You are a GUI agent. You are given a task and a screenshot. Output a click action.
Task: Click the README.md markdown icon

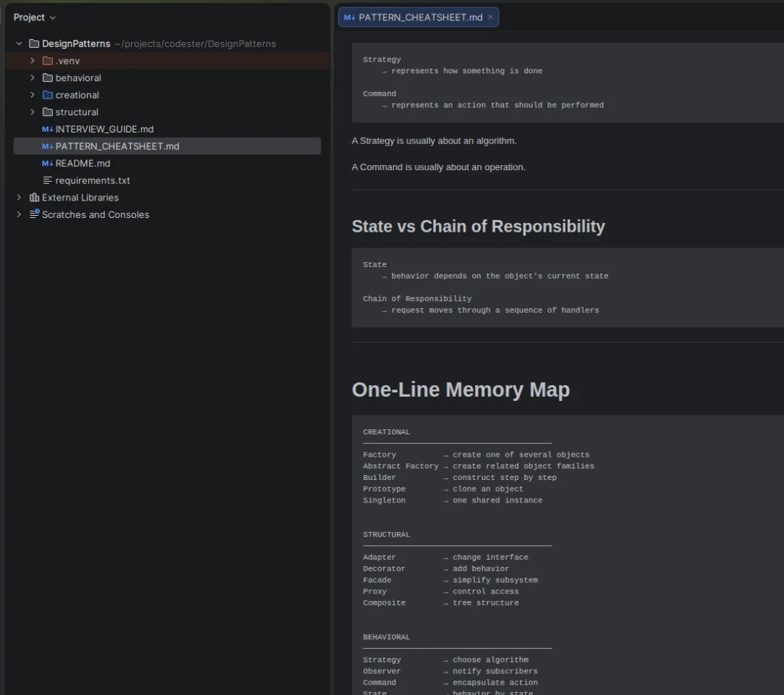click(x=48, y=163)
